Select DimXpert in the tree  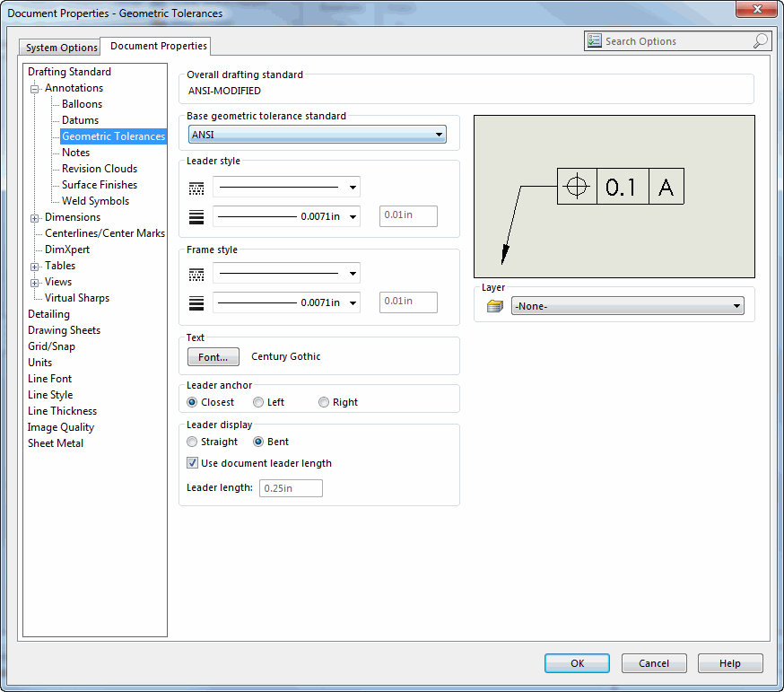click(x=67, y=250)
